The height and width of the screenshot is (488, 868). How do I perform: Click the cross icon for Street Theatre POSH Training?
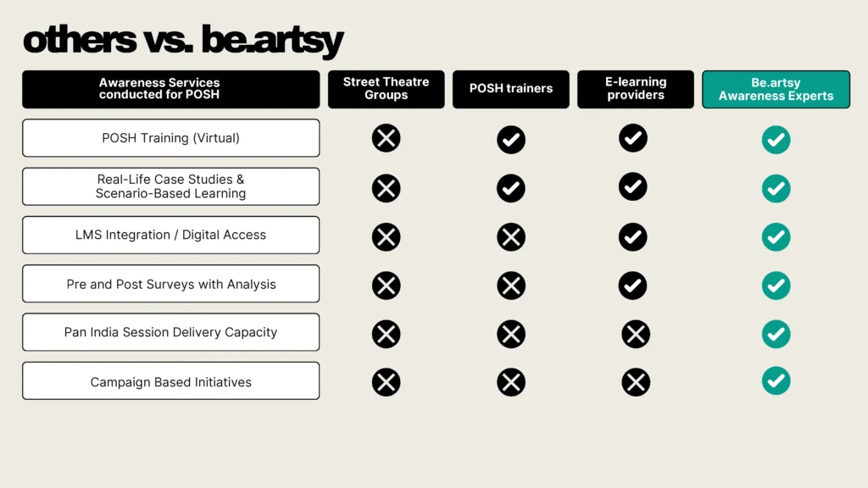[386, 138]
